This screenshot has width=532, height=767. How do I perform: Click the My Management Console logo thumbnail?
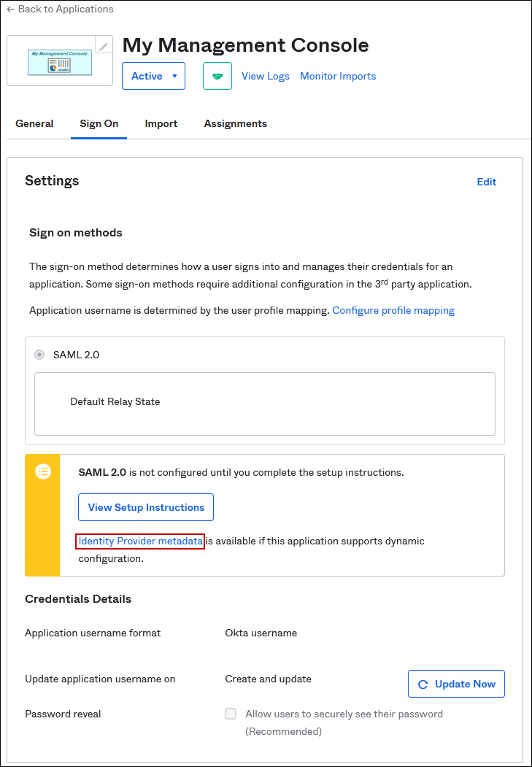[x=60, y=61]
